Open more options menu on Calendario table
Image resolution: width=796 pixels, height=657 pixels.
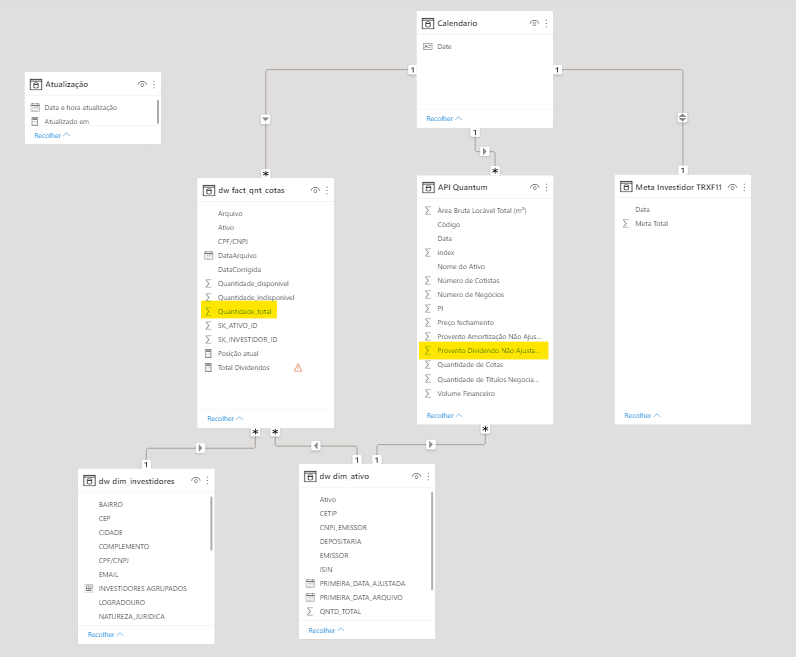546,23
